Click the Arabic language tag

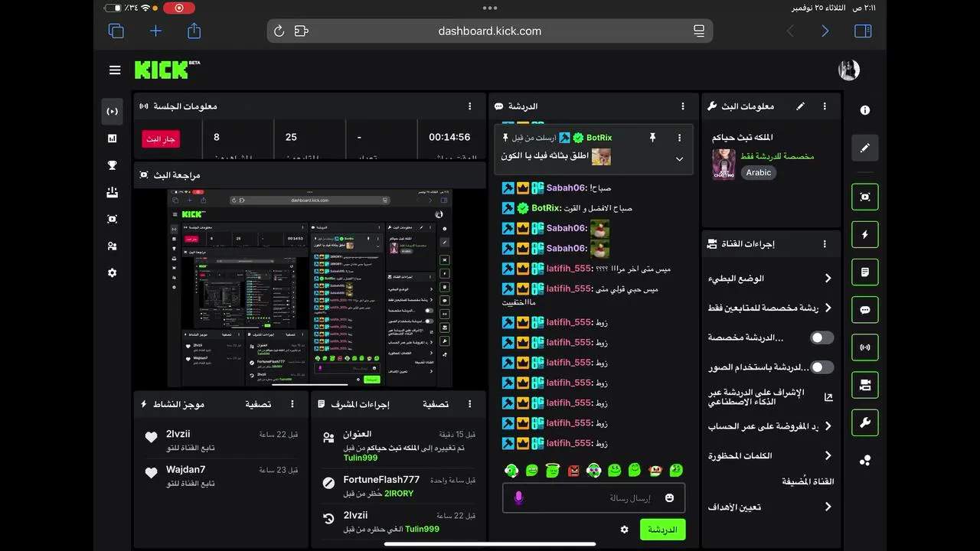pyautogui.click(x=759, y=172)
